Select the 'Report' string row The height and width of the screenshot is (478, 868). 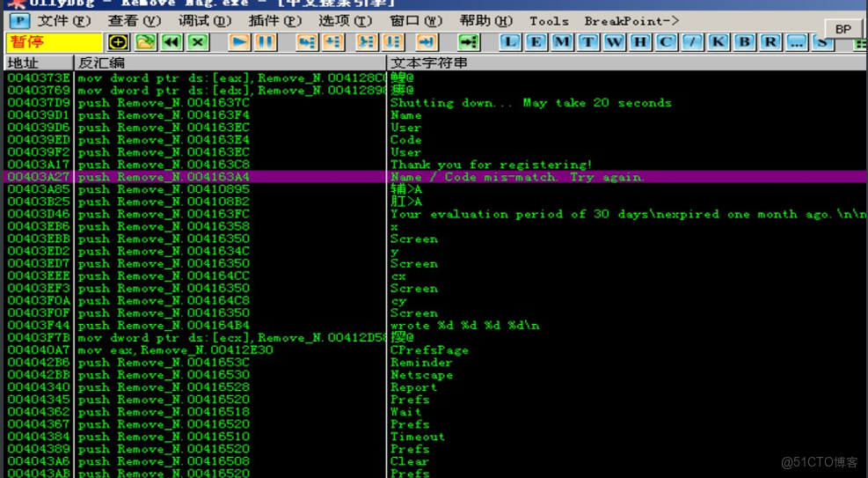[x=435, y=387]
